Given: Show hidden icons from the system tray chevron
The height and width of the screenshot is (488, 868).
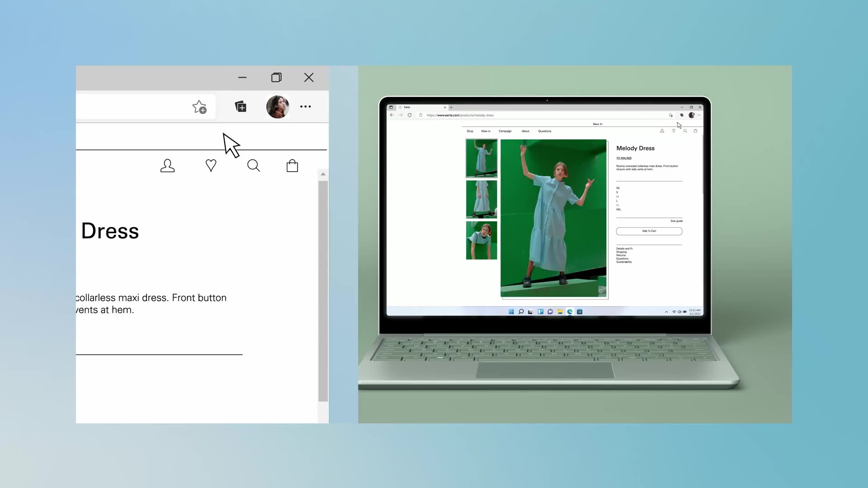Looking at the screenshot, I should click(666, 311).
